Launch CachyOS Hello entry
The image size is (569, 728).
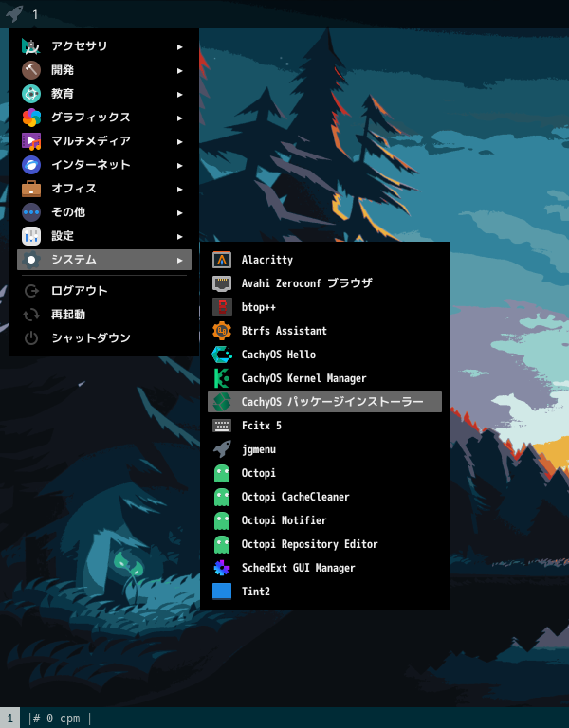point(324,355)
